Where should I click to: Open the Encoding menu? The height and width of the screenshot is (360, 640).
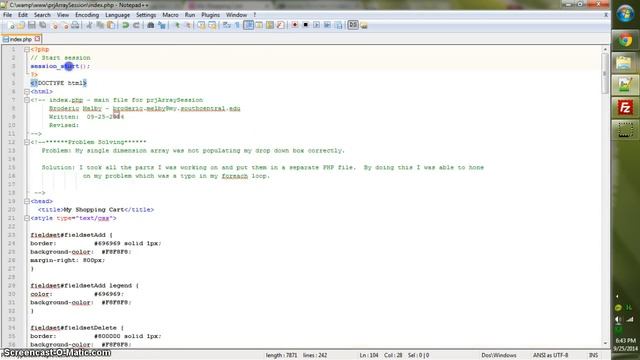coord(87,15)
